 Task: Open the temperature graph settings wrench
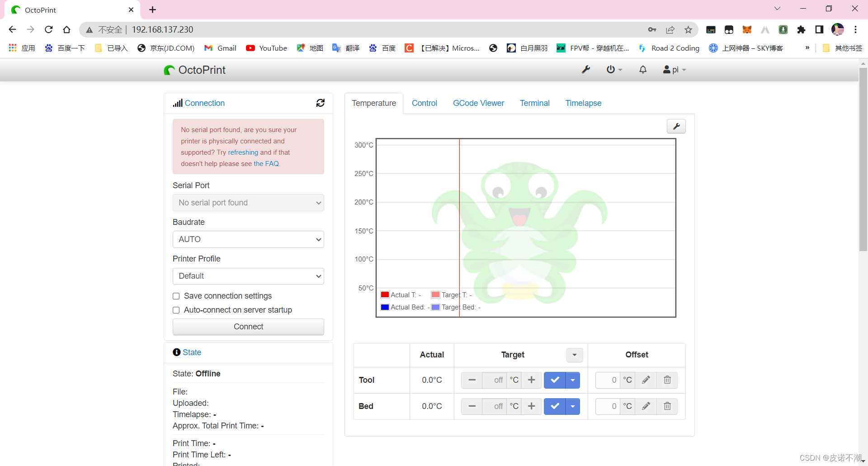coord(676,126)
